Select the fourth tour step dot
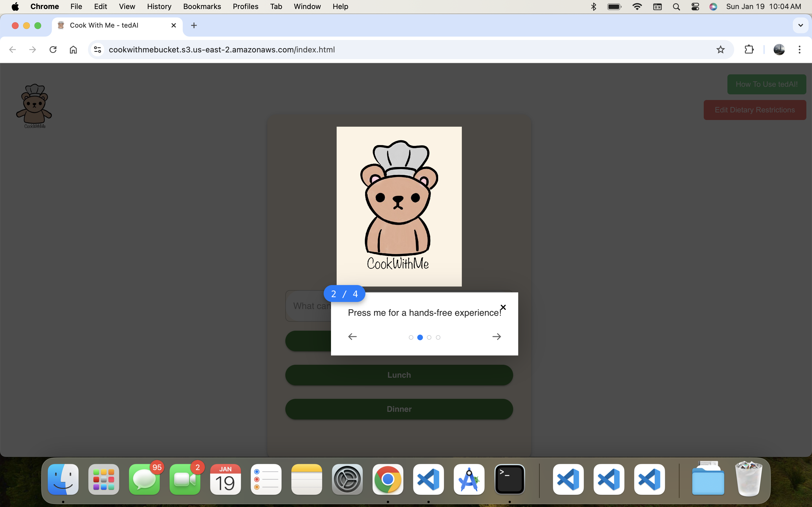 coord(438,337)
